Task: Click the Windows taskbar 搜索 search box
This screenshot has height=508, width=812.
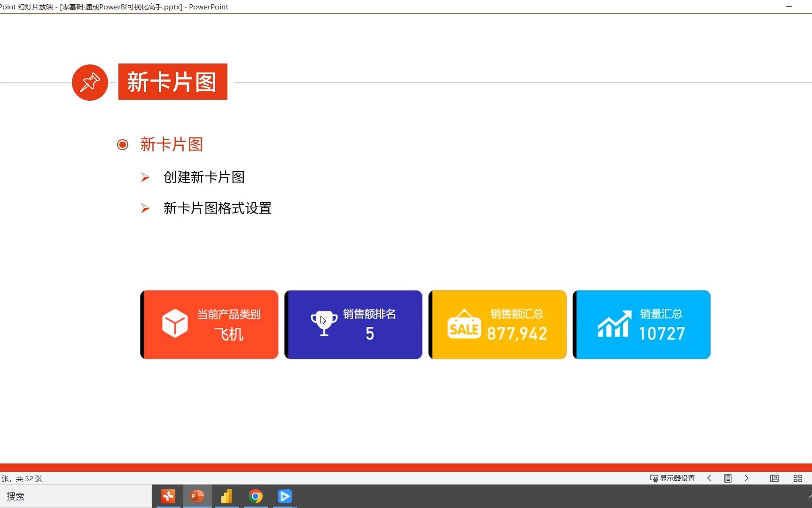Action: tap(76, 496)
